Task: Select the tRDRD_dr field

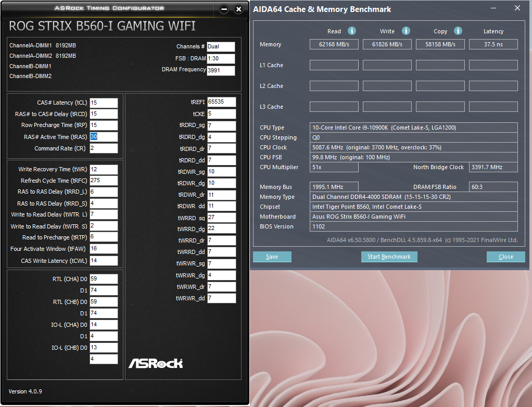Action: tap(222, 148)
